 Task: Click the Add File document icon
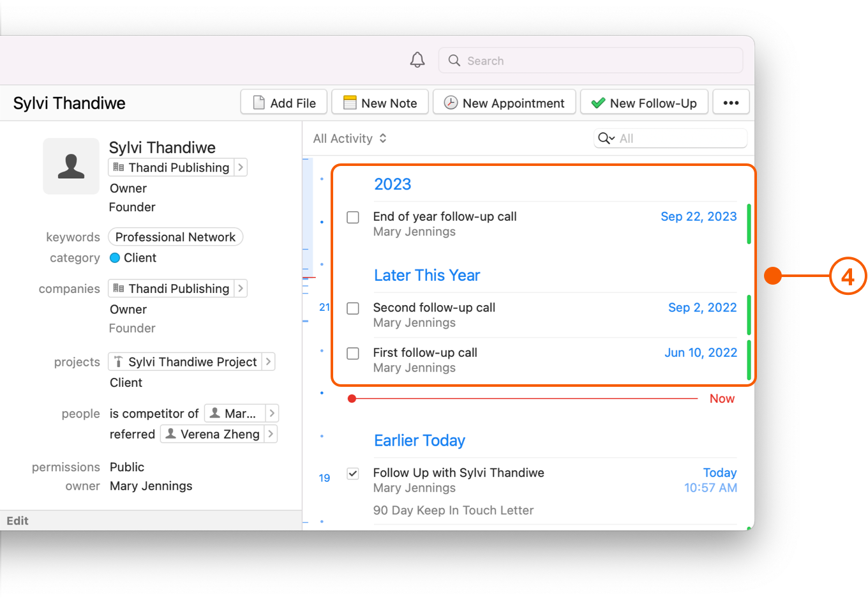258,102
